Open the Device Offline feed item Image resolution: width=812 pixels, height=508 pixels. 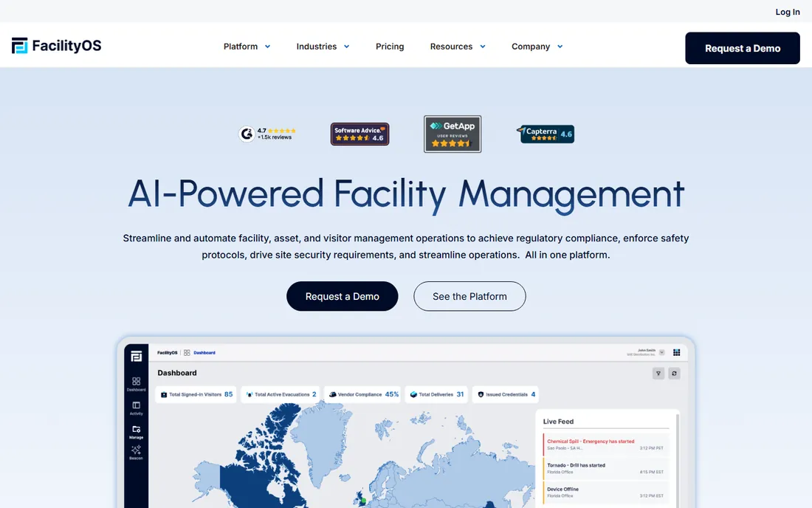(x=605, y=492)
